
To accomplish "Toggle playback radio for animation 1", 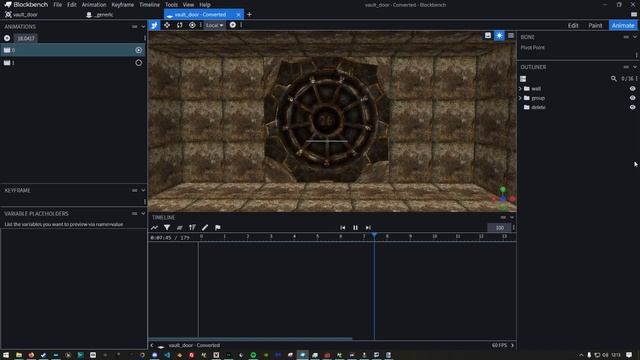I will pyautogui.click(x=139, y=63).
